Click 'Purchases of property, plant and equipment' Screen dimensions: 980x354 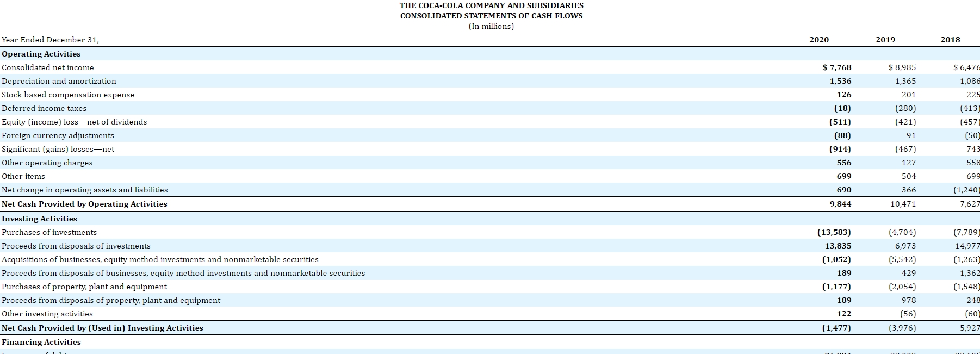pyautogui.click(x=84, y=287)
